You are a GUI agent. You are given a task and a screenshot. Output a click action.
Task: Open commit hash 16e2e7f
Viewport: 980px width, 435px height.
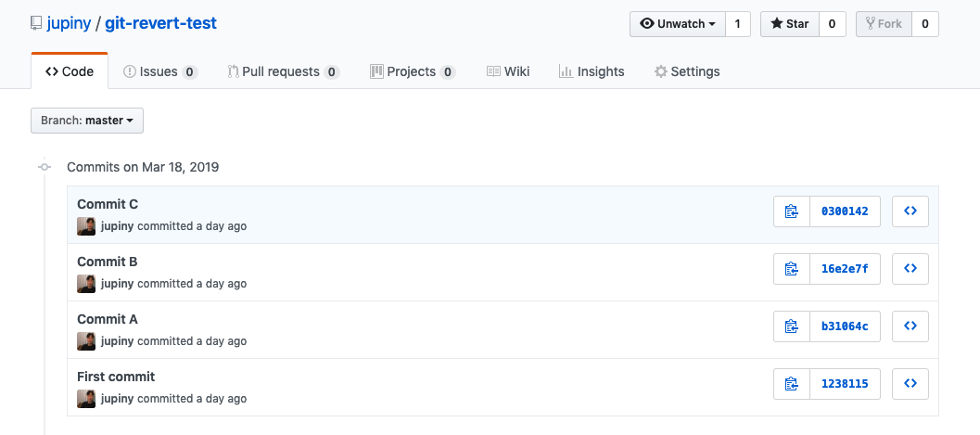pyautogui.click(x=845, y=269)
